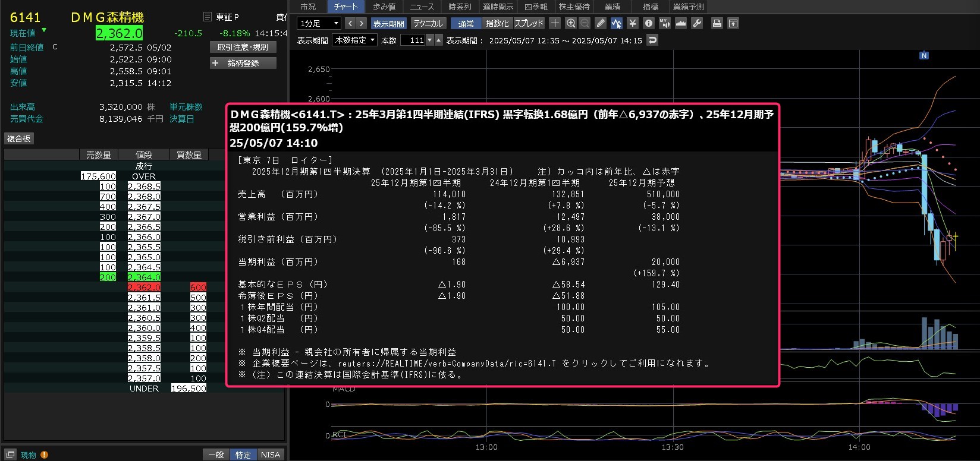Click the 本数 input field showing 111
The height and width of the screenshot is (461, 980).
click(x=413, y=40)
